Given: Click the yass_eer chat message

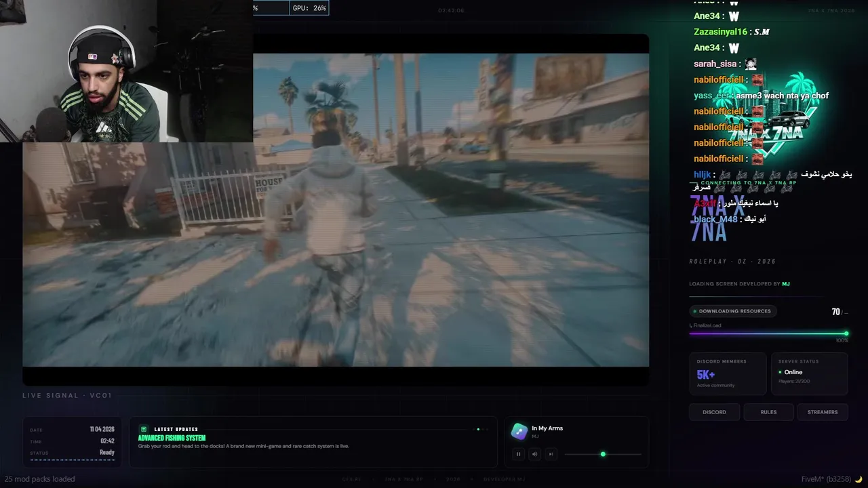Looking at the screenshot, I should [x=783, y=96].
